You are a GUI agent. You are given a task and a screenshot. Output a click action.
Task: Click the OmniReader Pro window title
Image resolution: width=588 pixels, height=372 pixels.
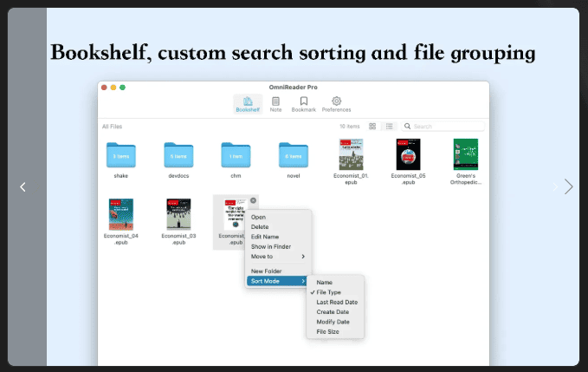(x=294, y=87)
